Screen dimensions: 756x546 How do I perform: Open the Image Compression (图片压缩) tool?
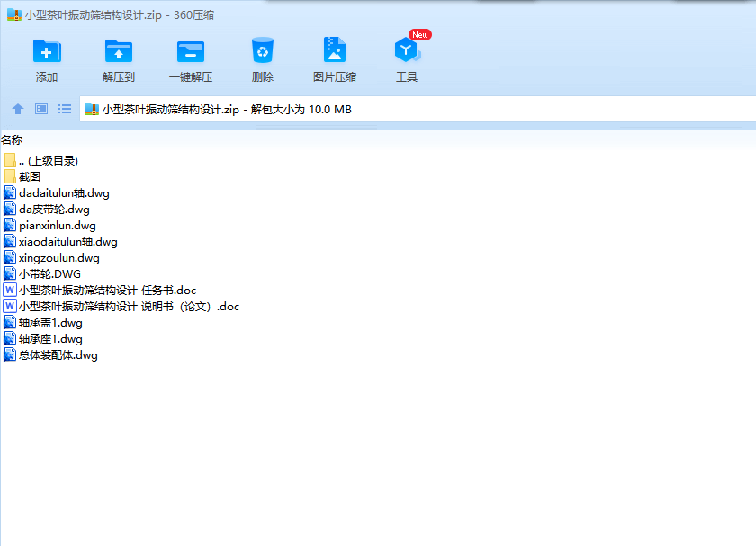click(335, 49)
